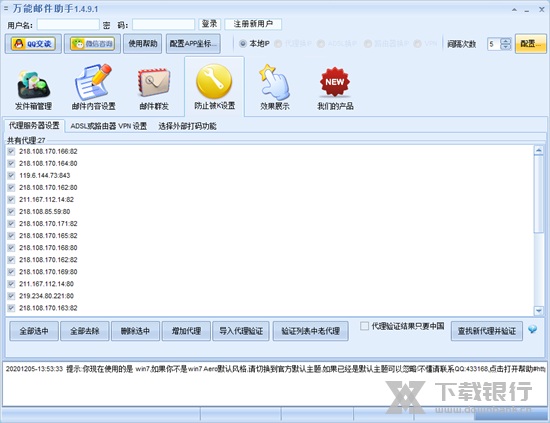The width and height of the screenshot is (550, 423).
Task: Select 本地IP radio button
Action: pyautogui.click(x=243, y=44)
